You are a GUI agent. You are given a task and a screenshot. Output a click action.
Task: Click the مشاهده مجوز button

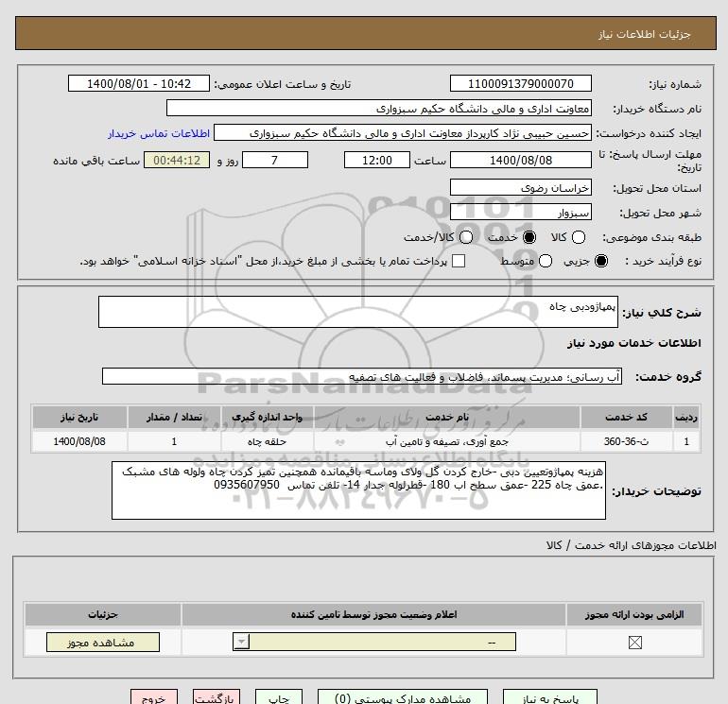coord(103,643)
